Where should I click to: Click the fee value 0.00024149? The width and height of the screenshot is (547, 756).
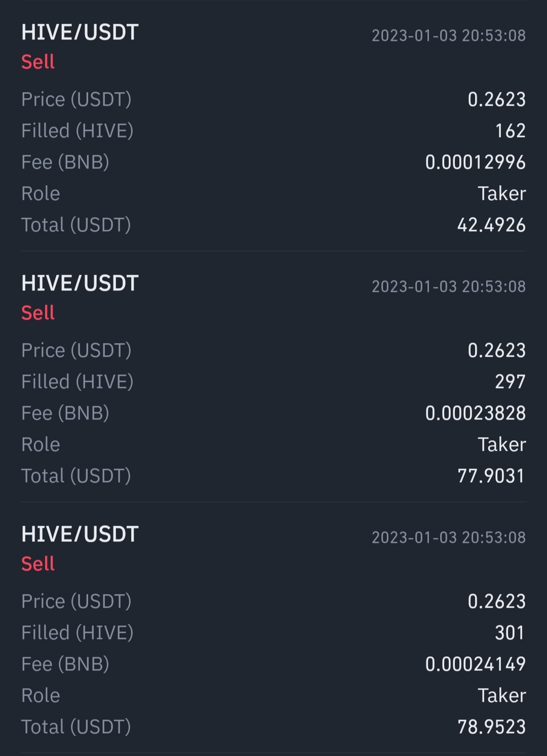click(475, 664)
